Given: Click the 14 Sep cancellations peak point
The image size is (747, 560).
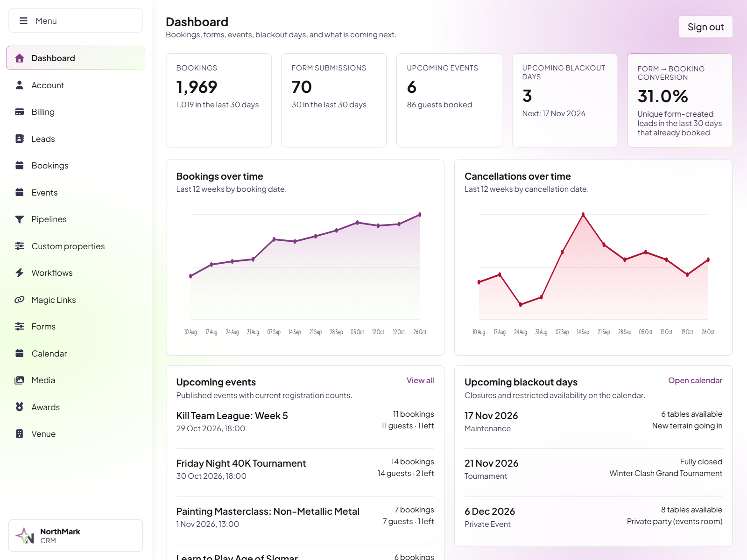Looking at the screenshot, I should coord(583,215).
